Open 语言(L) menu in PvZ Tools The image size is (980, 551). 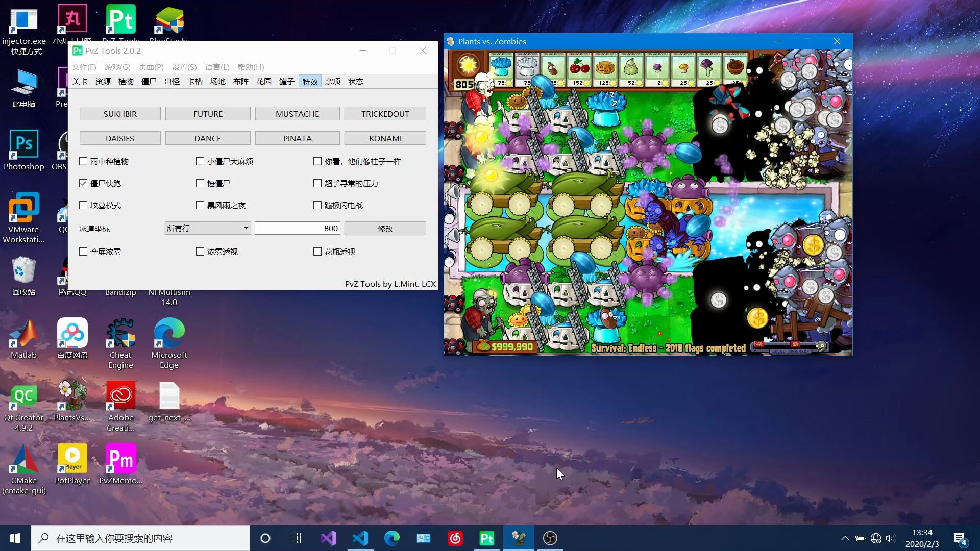pos(217,67)
